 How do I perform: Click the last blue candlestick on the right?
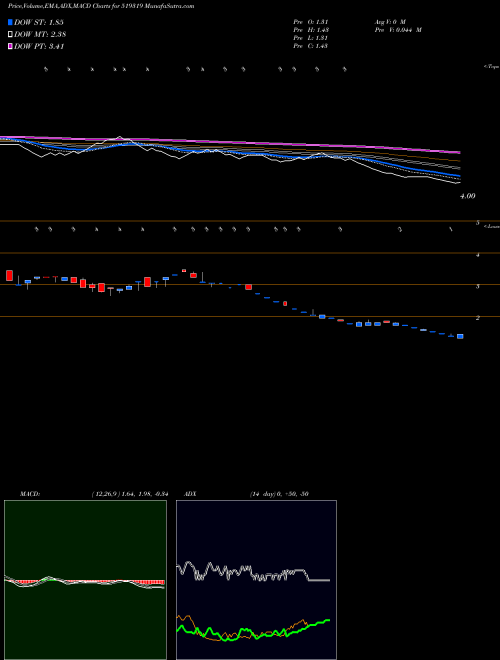[460, 336]
